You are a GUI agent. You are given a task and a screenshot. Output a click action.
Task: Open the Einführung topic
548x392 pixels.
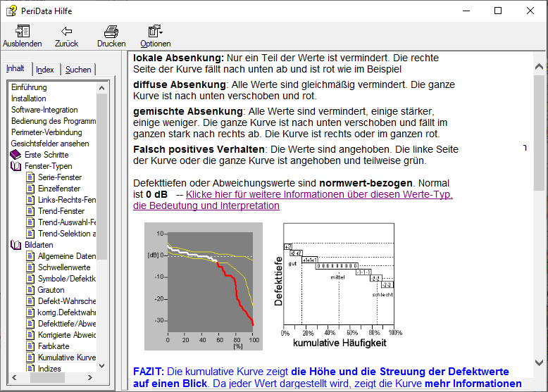click(x=29, y=87)
